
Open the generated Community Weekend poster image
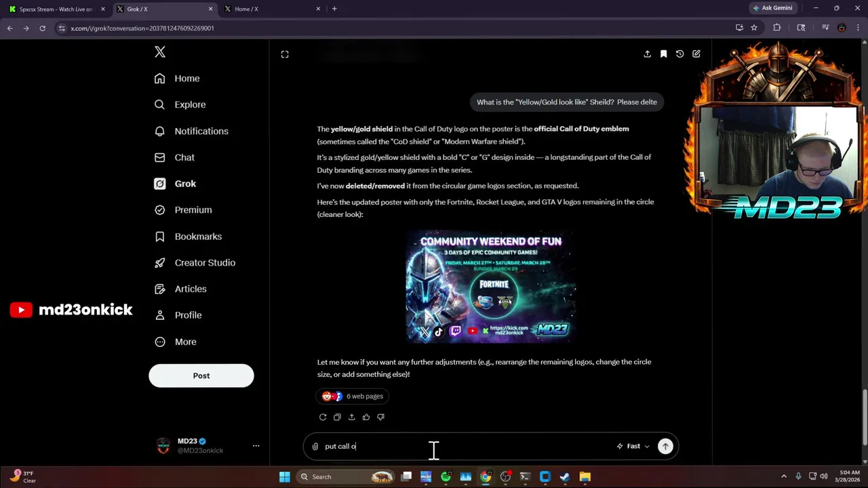coord(491,286)
